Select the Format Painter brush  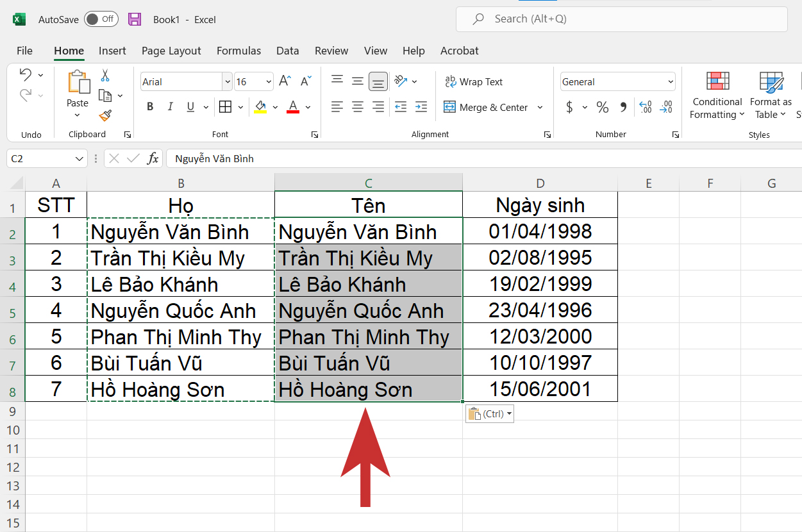105,115
